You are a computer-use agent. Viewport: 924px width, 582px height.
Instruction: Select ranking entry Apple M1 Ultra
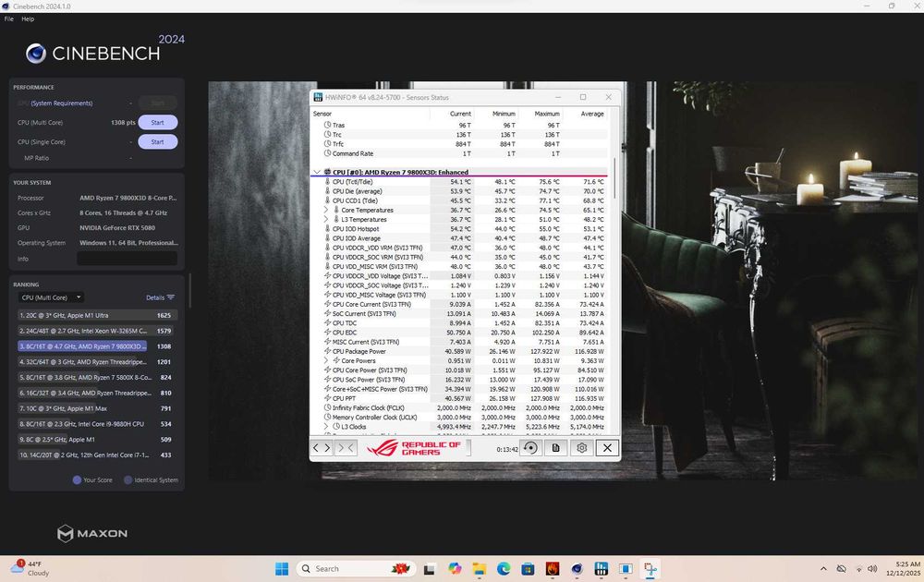coord(97,315)
